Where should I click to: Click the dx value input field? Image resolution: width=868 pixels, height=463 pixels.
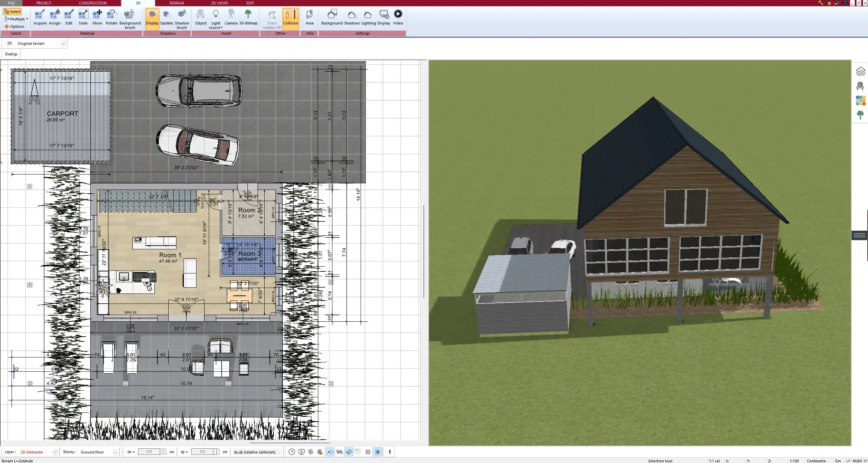[x=149, y=452]
